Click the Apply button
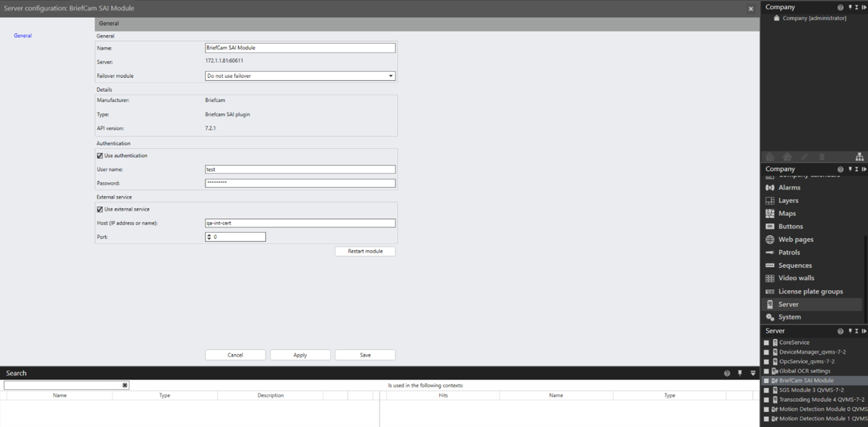The width and height of the screenshot is (868, 427). [x=300, y=355]
